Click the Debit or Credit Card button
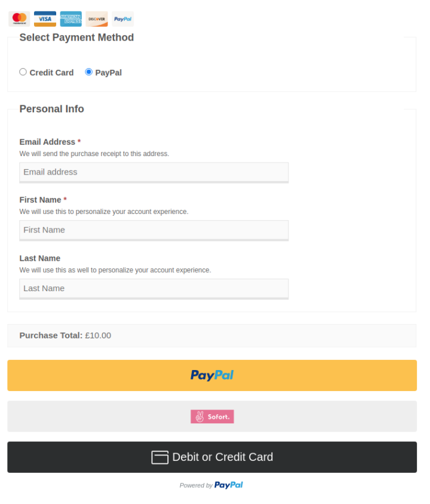The image size is (430, 504). coord(212,457)
